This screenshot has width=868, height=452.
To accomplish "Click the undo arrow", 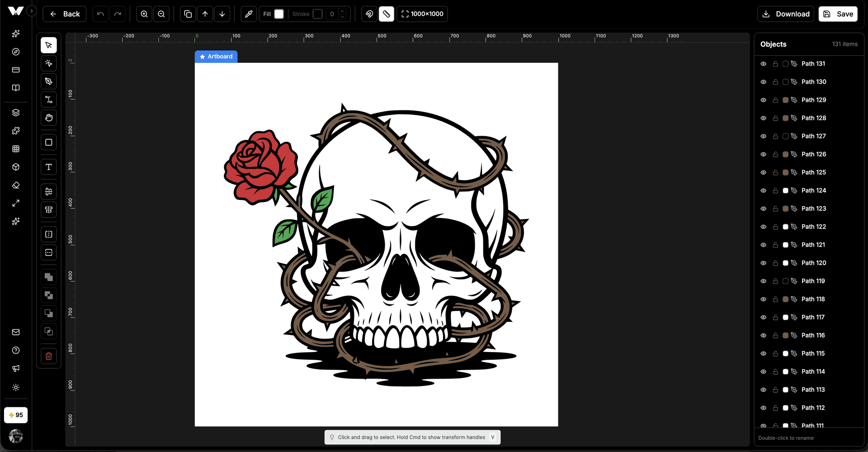I will point(100,14).
